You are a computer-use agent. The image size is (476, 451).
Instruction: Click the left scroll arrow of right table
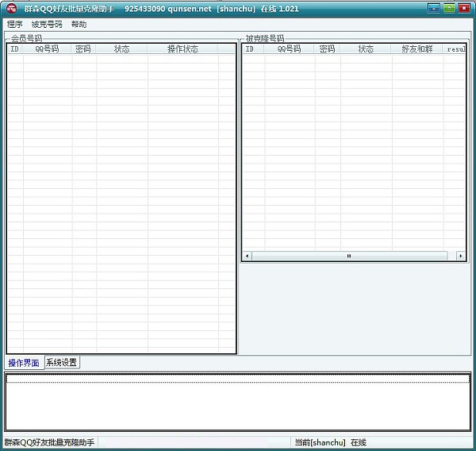pos(247,256)
